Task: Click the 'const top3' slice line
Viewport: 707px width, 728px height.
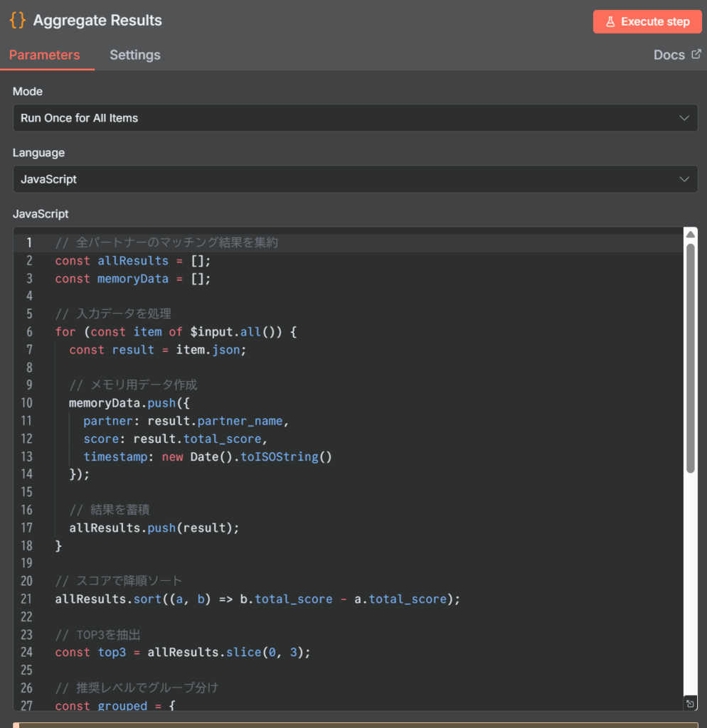Action: 183,652
